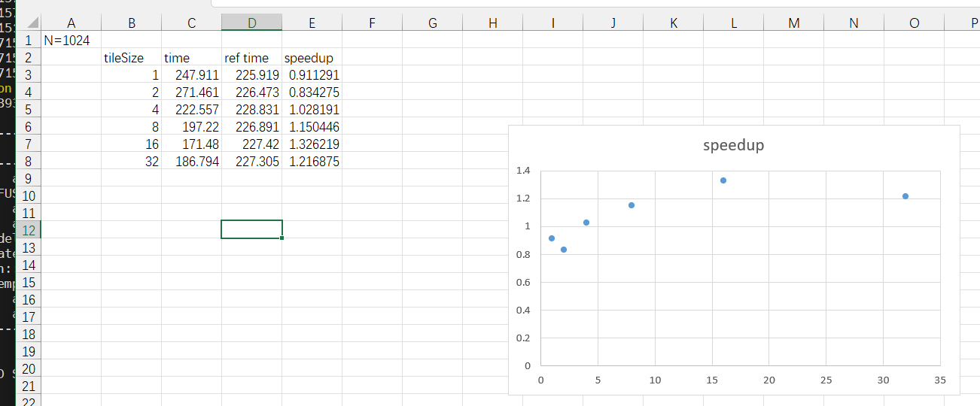Click the highest chart data point at 16

click(723, 180)
